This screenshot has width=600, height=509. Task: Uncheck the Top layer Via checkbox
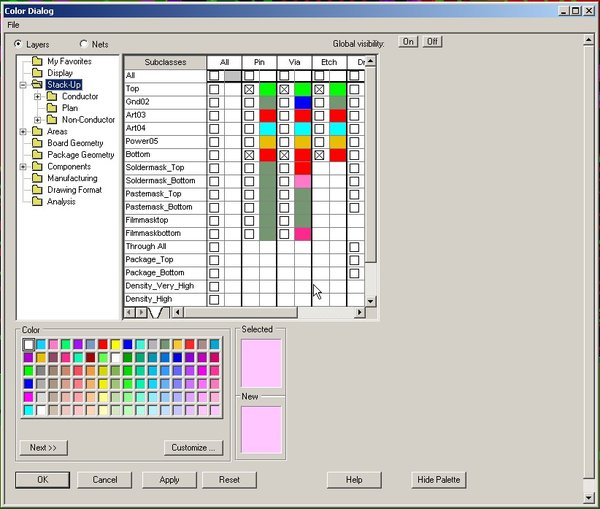284,90
